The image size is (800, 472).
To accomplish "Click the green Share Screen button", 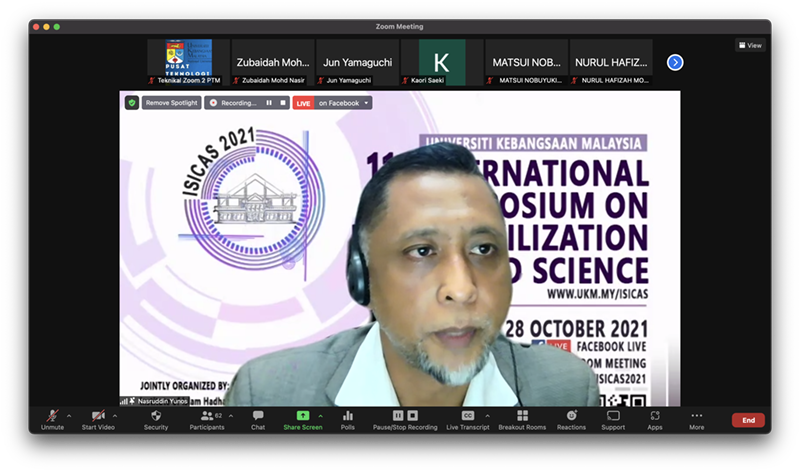I will [302, 418].
